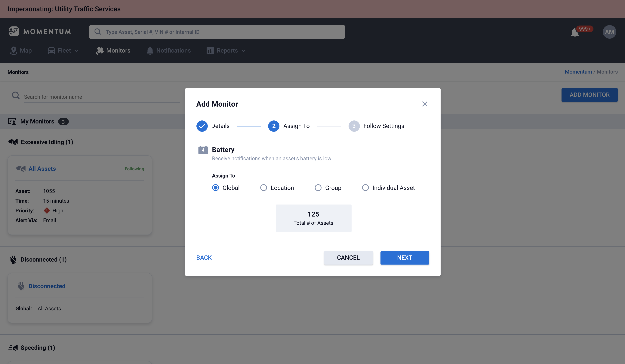Screen dimensions: 625x364
Task: Open the AM user avatar
Action: pyautogui.click(x=609, y=32)
